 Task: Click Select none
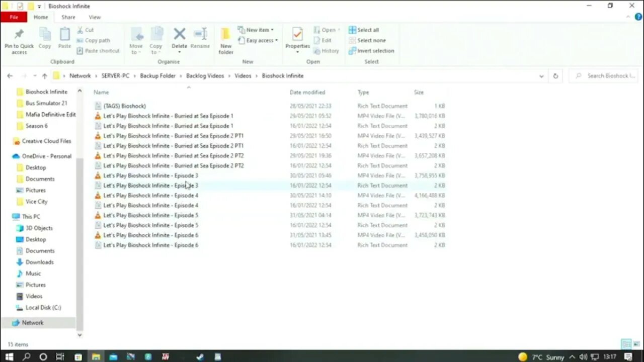pyautogui.click(x=367, y=40)
